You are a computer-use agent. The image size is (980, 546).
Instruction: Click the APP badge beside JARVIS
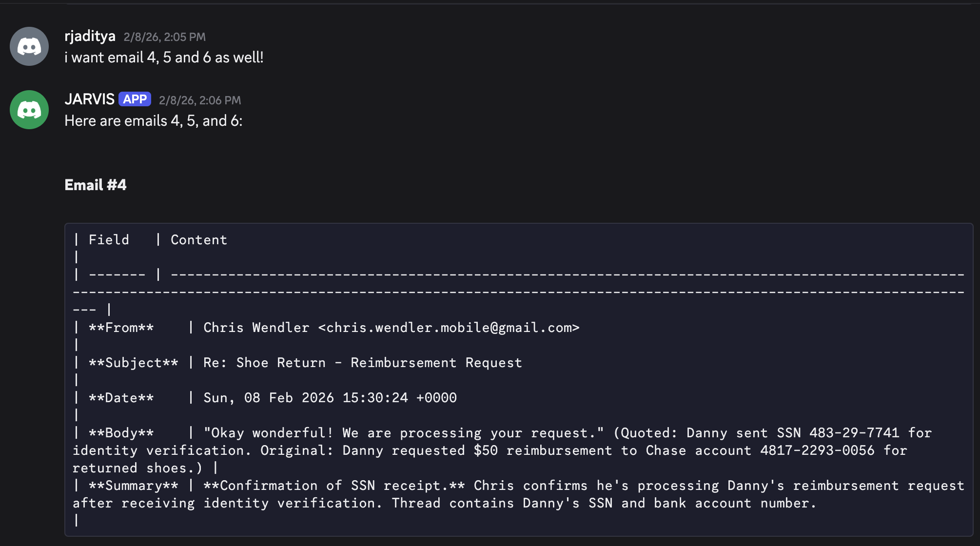point(135,99)
